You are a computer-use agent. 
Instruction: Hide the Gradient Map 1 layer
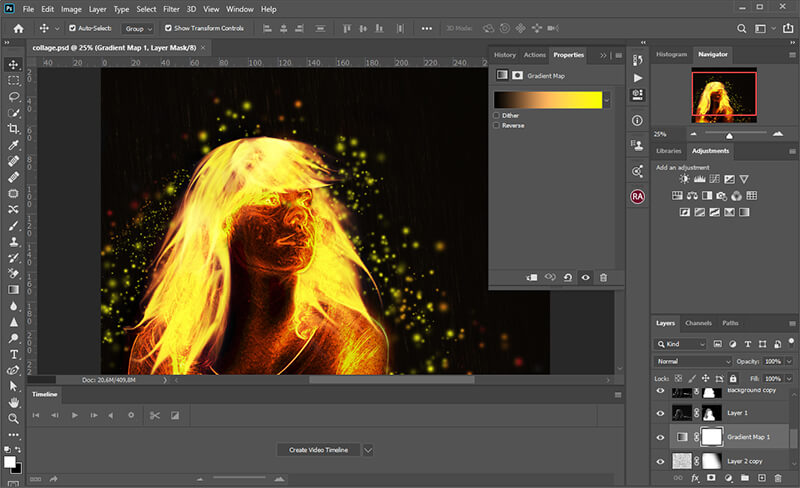660,437
